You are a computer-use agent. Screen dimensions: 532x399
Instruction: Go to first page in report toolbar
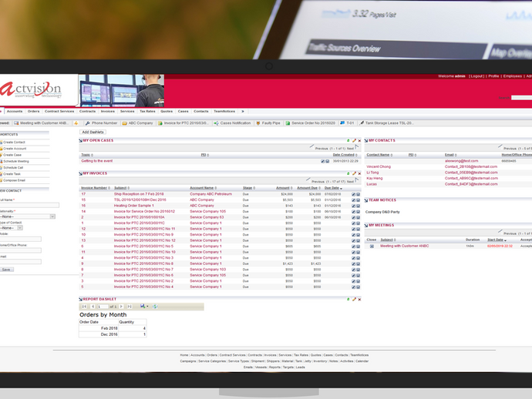(x=84, y=307)
